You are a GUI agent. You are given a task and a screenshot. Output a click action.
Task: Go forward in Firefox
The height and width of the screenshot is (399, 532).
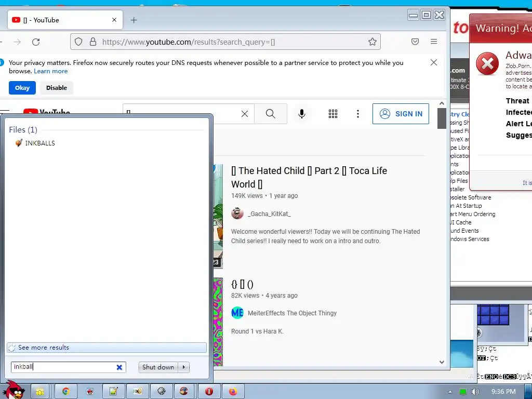coord(17,42)
